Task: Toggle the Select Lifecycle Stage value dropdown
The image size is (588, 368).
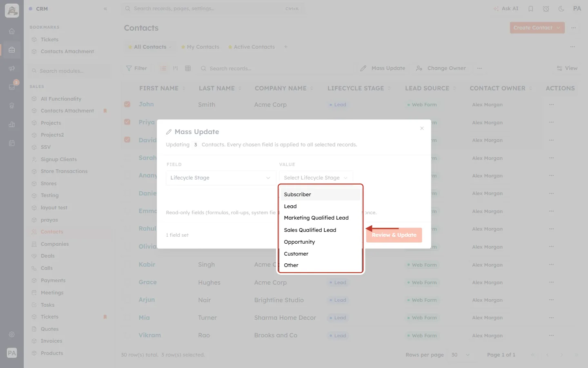Action: tap(316, 178)
